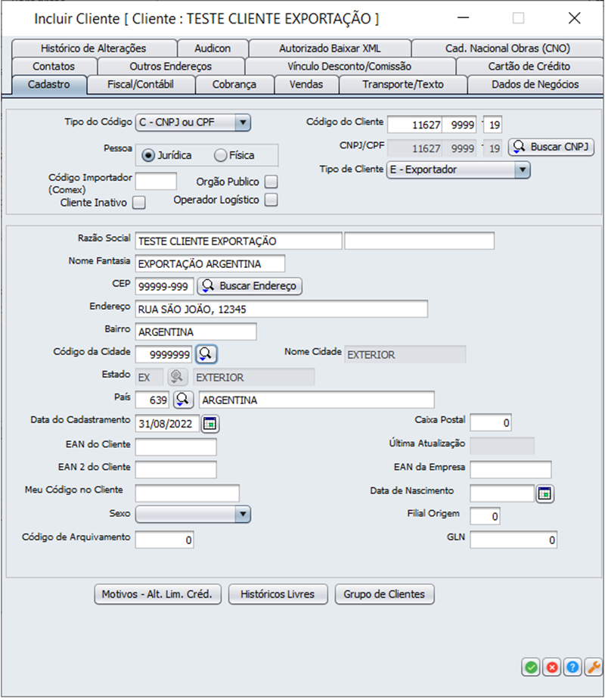This screenshot has height=700, width=605.
Task: Select the Física radio button
Action: pos(221,155)
